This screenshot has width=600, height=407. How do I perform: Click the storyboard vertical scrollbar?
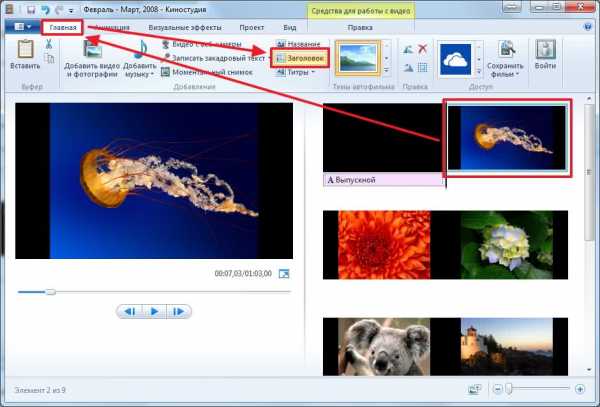(589, 172)
